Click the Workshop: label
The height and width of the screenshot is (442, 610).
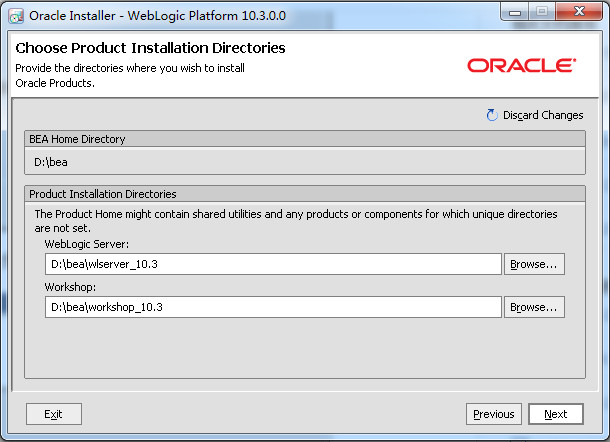point(70,287)
